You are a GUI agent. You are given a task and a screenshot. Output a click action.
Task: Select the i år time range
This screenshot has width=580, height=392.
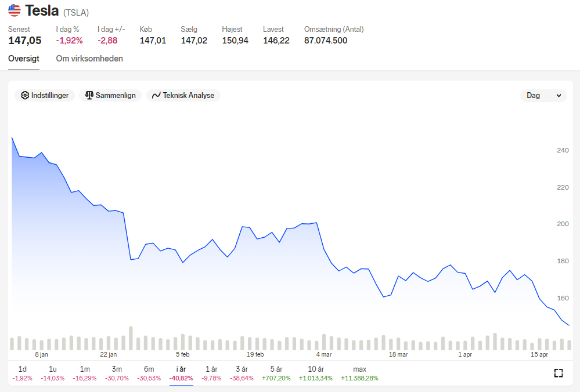[181, 373]
